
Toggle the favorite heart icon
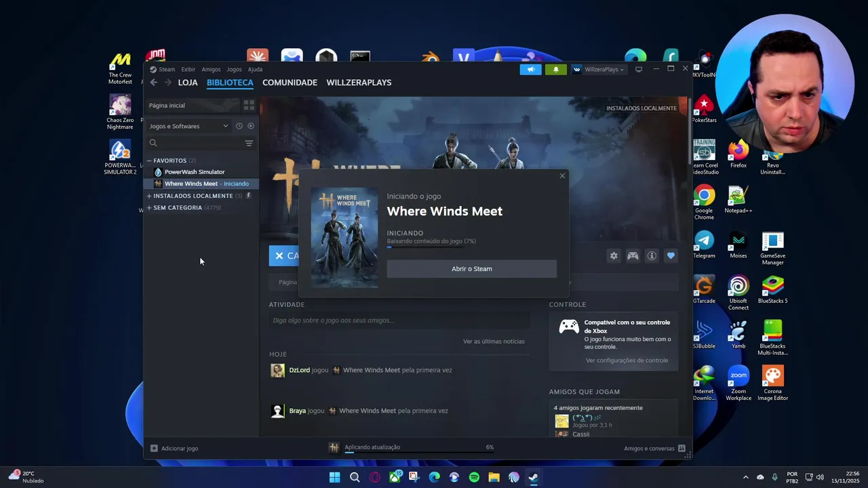(671, 256)
